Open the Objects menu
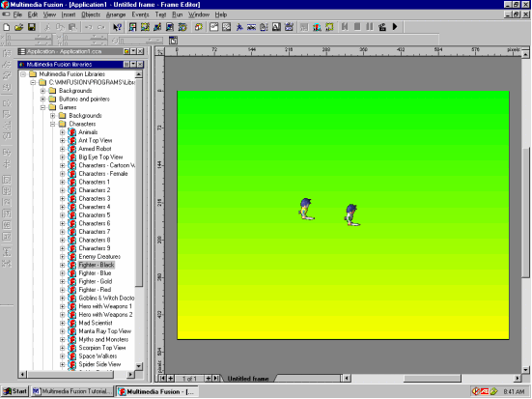The width and height of the screenshot is (532, 399). click(x=91, y=14)
